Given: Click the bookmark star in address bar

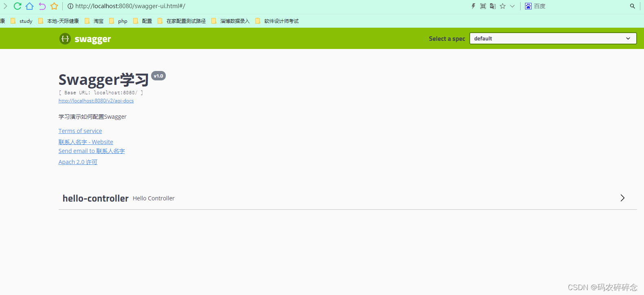Looking at the screenshot, I should click(503, 6).
